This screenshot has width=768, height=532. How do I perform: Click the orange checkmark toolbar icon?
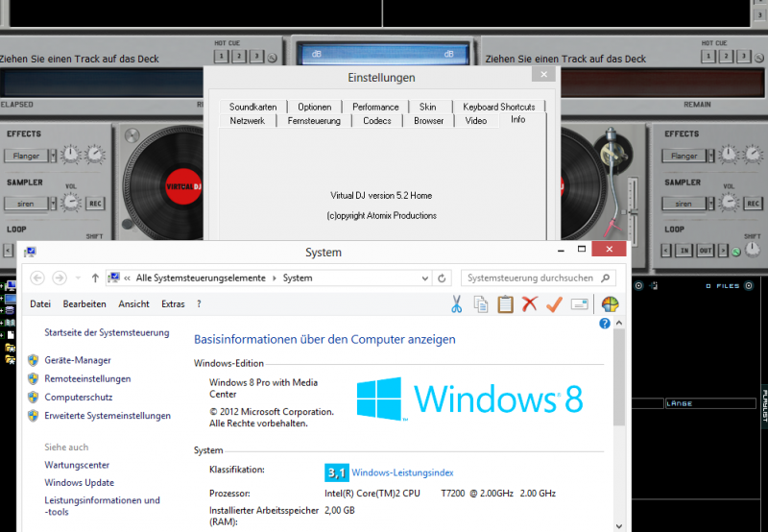click(x=554, y=304)
